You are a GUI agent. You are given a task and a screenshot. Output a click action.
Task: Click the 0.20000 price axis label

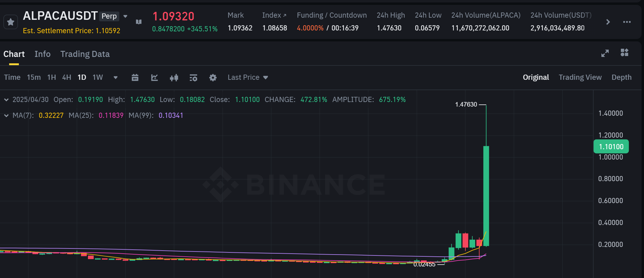[611, 245]
